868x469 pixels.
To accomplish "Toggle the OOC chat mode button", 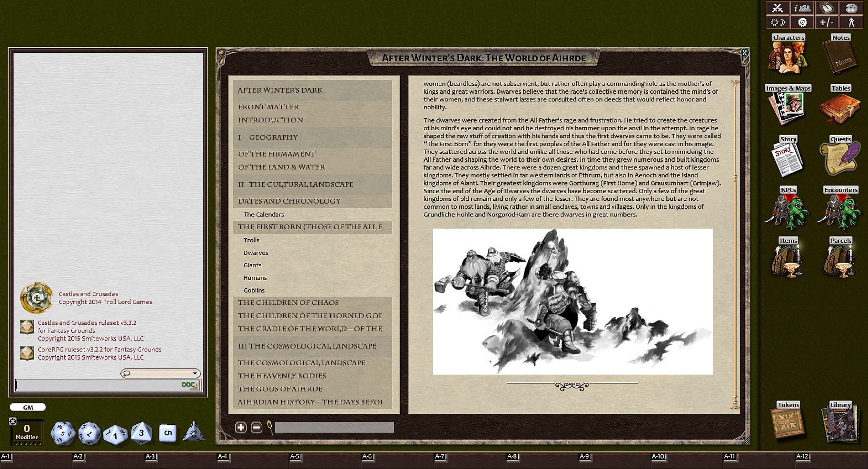I will (x=189, y=385).
